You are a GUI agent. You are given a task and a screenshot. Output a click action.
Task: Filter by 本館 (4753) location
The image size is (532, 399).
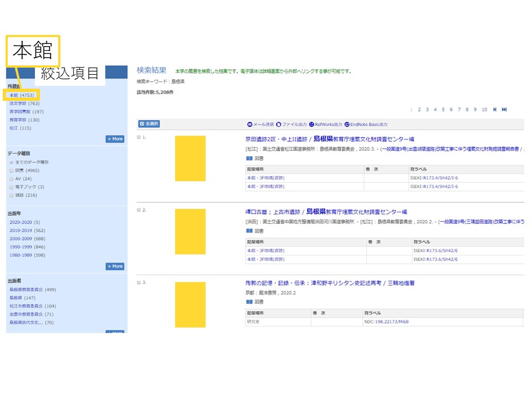pyautogui.click(x=22, y=95)
